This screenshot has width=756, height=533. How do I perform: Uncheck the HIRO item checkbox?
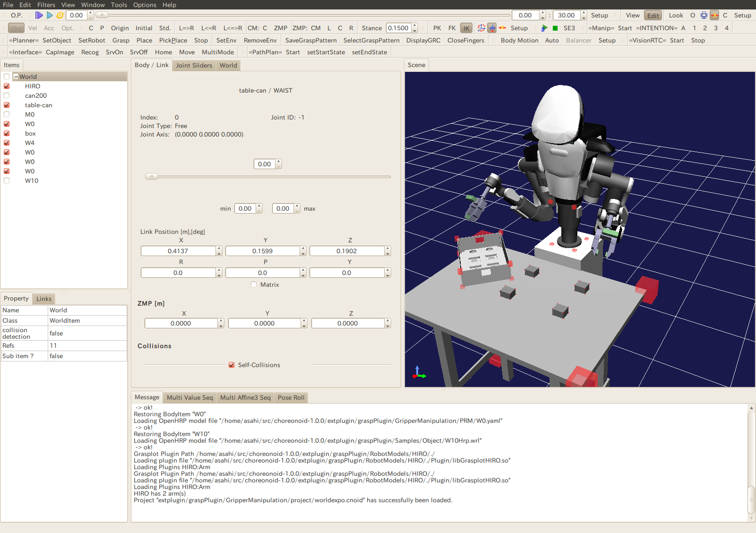7,86
